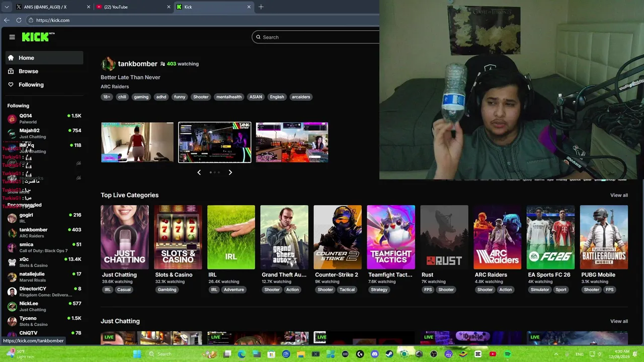The width and height of the screenshot is (644, 362).
Task: Select the arcaiders tag
Action: (x=301, y=97)
